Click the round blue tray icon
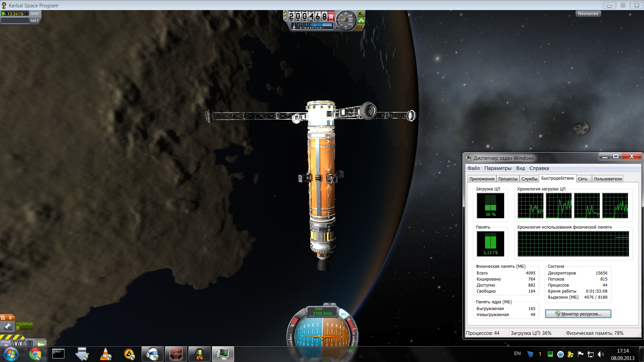 (560, 354)
